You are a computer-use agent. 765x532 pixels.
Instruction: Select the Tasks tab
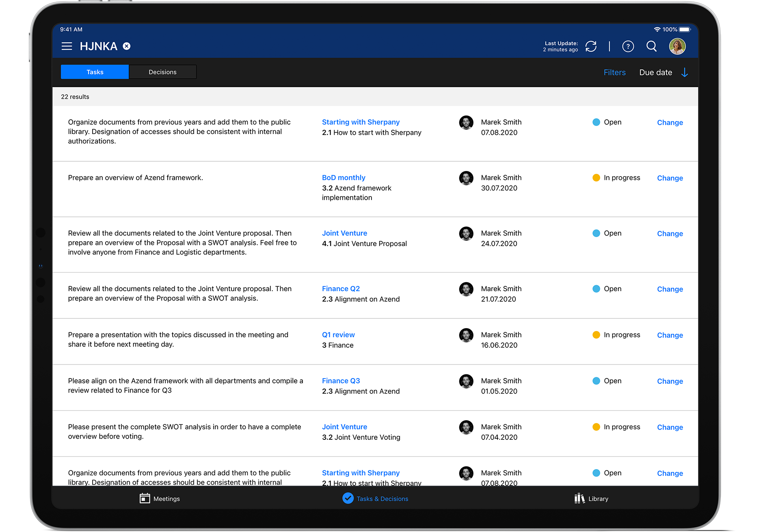[x=95, y=72]
